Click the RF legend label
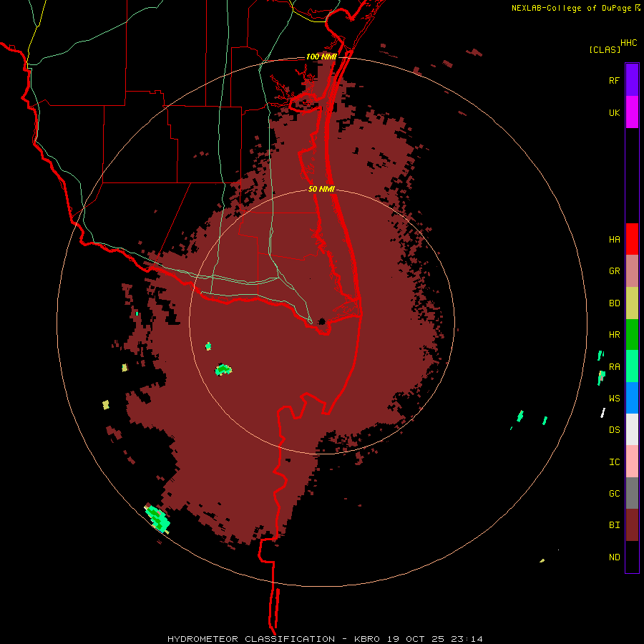644x644 pixels. tap(614, 80)
